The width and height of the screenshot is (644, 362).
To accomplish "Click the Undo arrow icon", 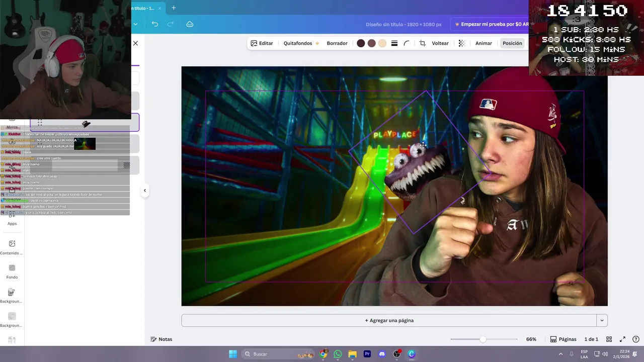I will 155,24.
